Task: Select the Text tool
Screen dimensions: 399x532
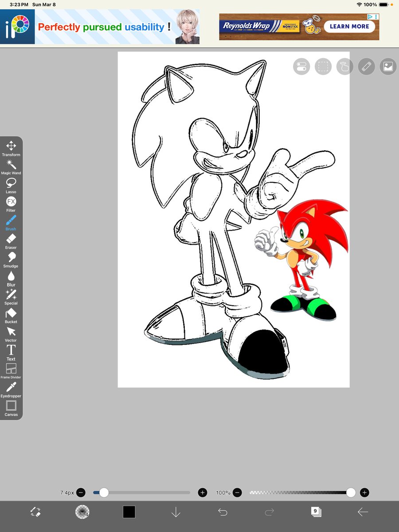Action: [11, 353]
